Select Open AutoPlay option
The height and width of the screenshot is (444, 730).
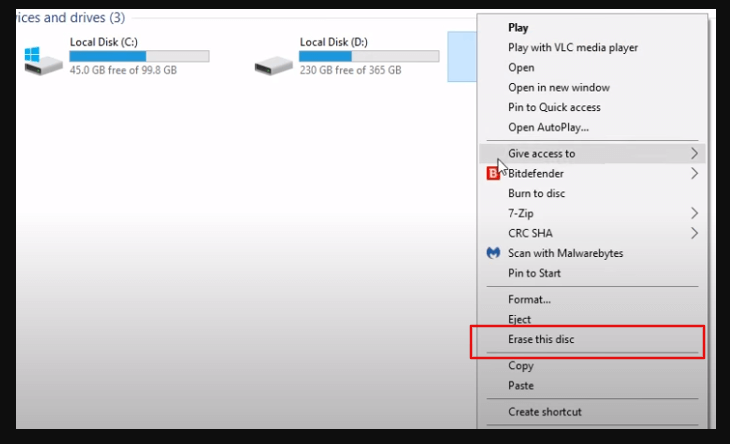point(548,127)
